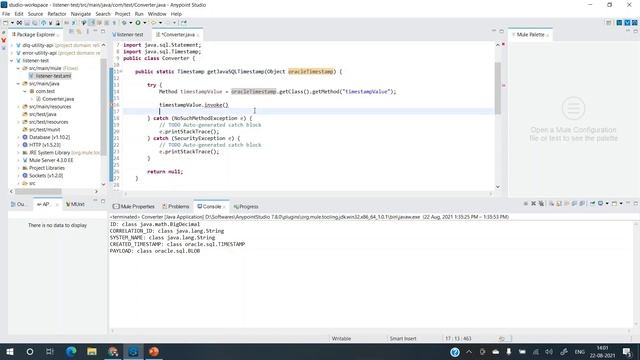Expand the Database [v1.10.2] node
640x360 pixels.
point(18,137)
